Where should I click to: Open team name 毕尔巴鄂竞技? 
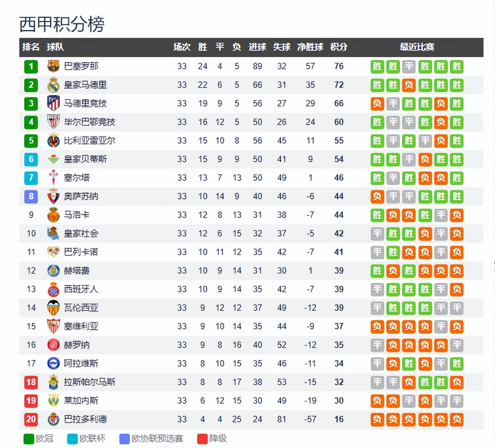point(89,122)
